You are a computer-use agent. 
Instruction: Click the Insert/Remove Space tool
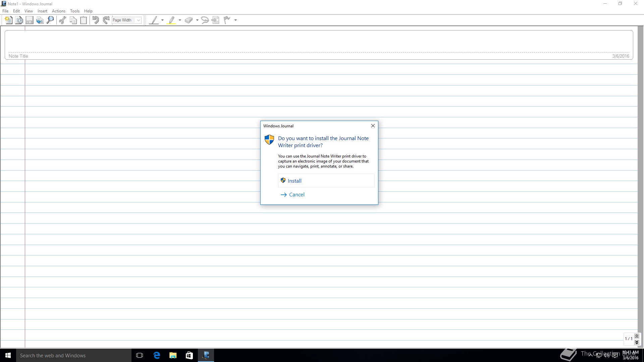coord(216,20)
